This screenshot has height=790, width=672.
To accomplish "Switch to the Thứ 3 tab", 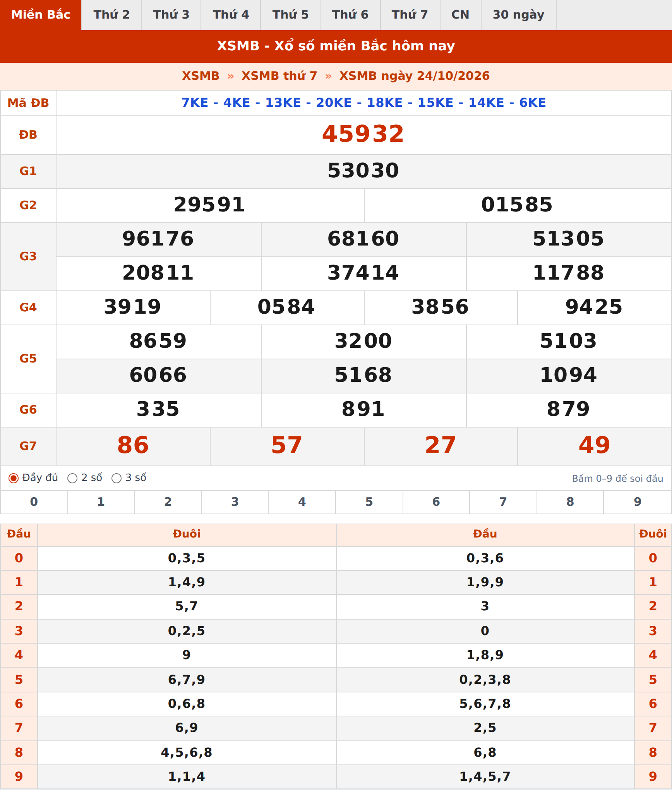I will pos(171,15).
